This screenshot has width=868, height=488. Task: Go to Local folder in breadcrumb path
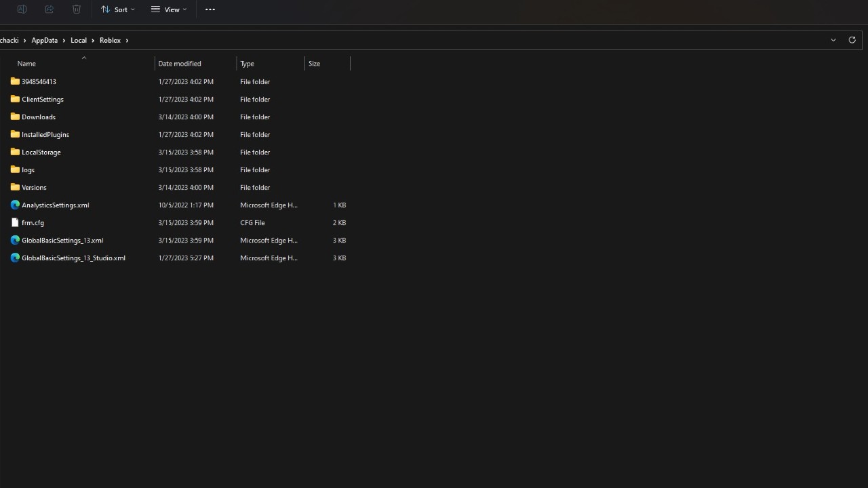[79, 41]
